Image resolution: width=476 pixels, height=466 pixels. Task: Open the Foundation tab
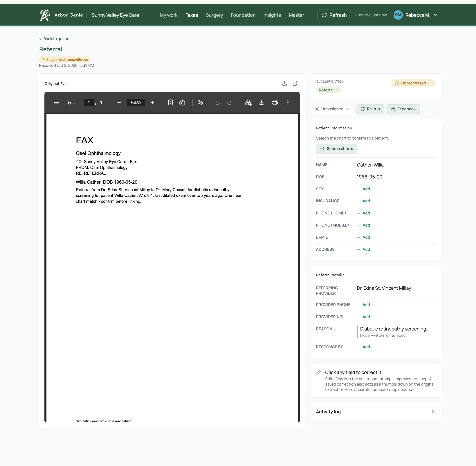pos(243,15)
